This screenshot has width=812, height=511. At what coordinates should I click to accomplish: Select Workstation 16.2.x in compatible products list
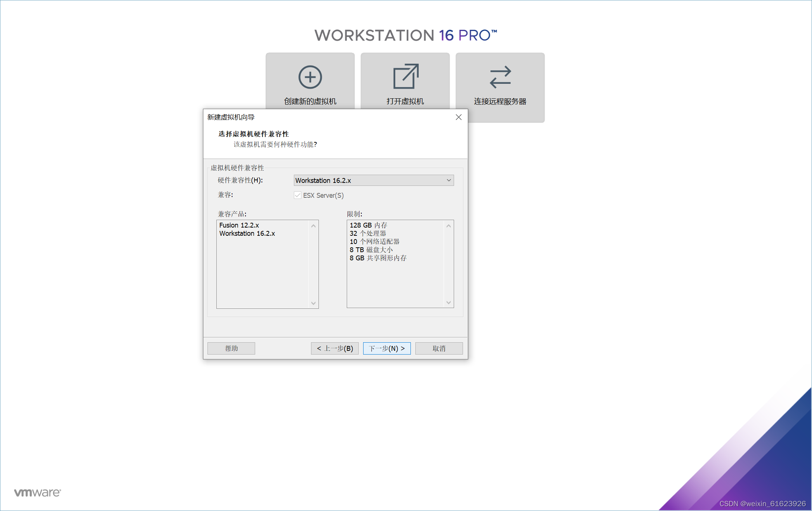pyautogui.click(x=247, y=234)
